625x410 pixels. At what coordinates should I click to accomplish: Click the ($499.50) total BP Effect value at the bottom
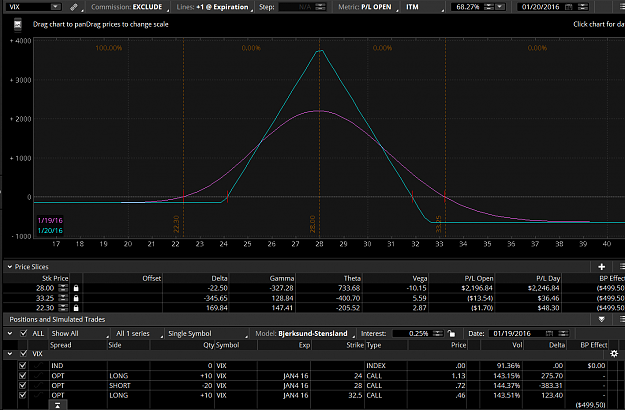(590, 405)
